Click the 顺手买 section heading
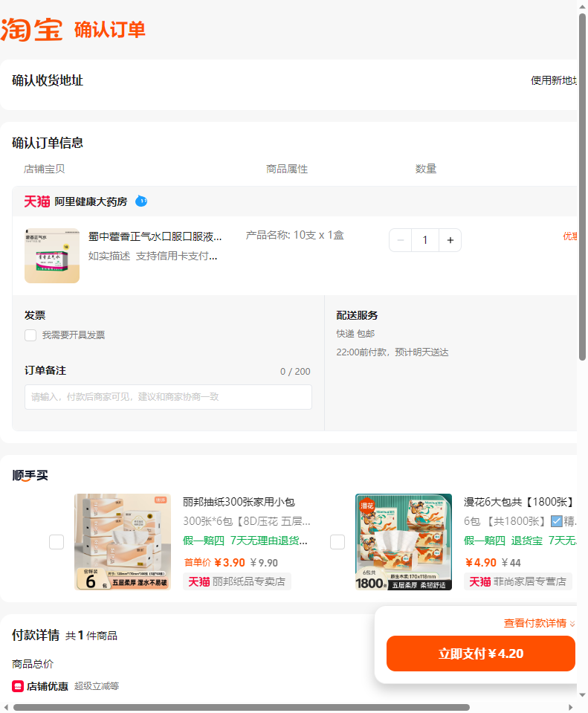 point(30,476)
